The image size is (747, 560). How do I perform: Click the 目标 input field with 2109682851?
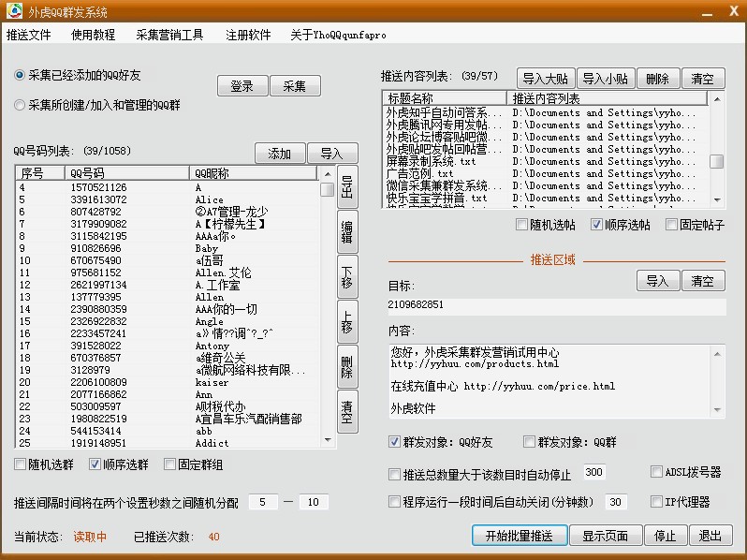(x=556, y=305)
